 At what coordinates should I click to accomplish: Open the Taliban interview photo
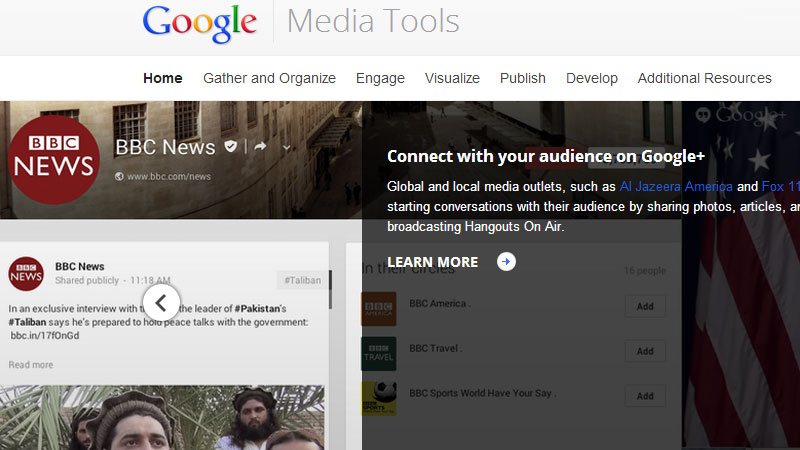162,417
